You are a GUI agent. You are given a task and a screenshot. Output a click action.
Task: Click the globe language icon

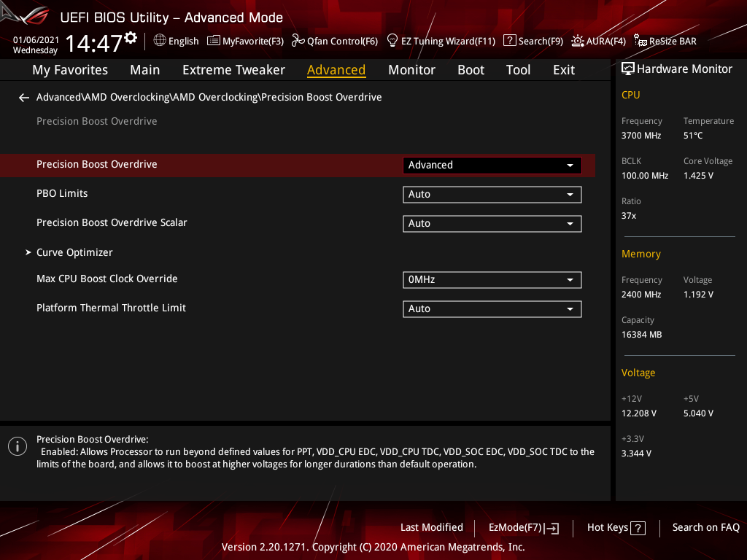pos(160,41)
